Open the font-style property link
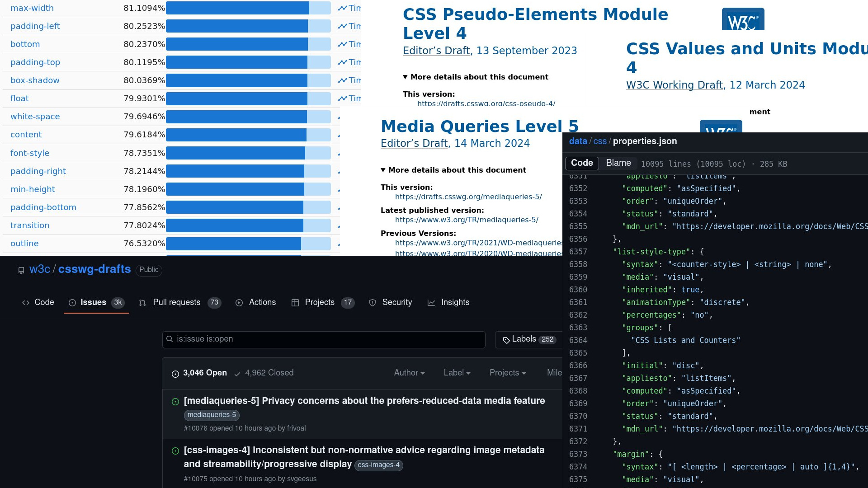Image resolution: width=868 pixels, height=488 pixels. click(x=30, y=153)
